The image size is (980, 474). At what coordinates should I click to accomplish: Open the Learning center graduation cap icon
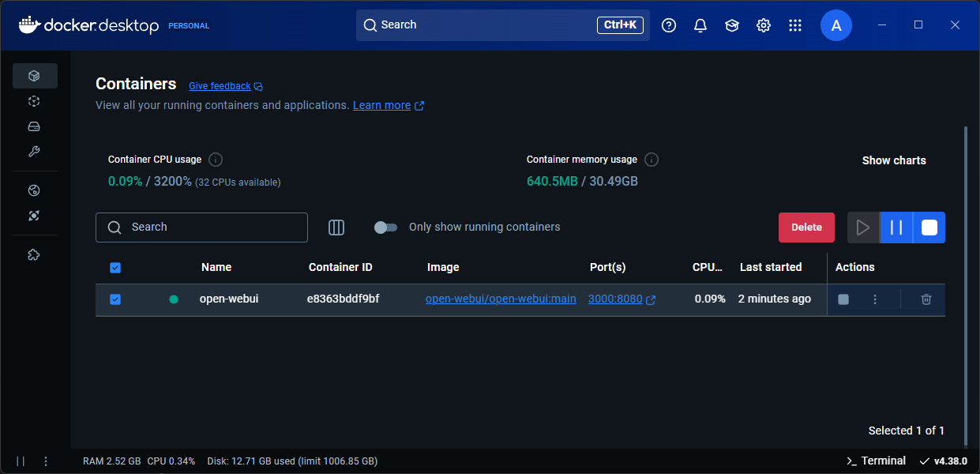(x=732, y=25)
